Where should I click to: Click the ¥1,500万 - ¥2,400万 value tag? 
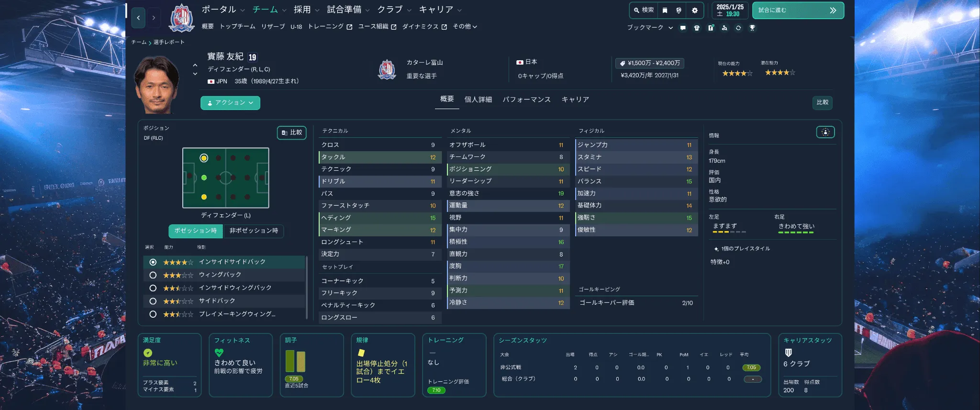point(650,63)
